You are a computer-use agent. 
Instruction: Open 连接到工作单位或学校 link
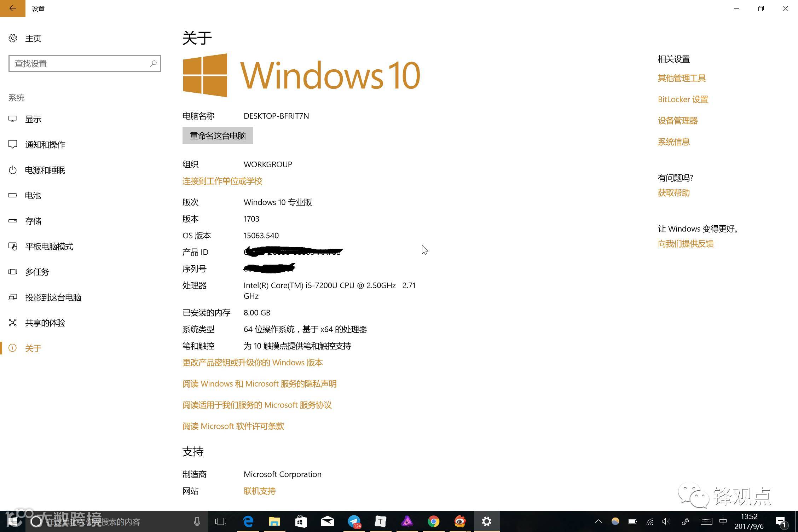222,181
